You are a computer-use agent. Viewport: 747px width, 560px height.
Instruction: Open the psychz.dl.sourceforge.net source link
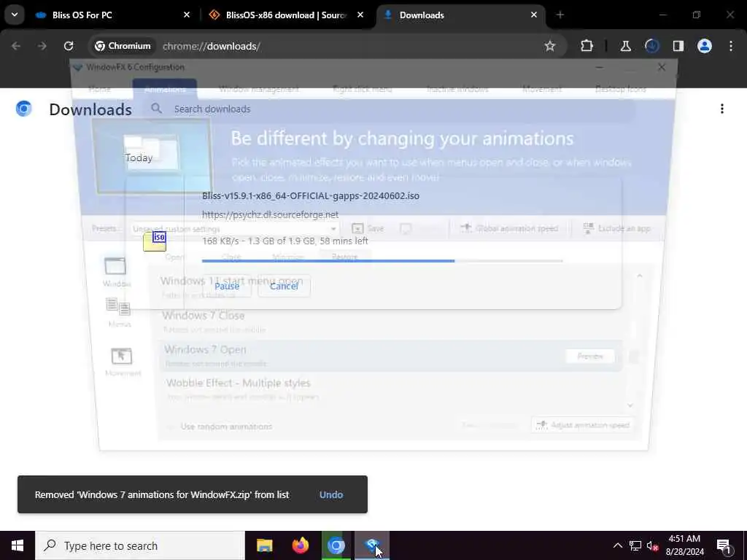point(270,215)
